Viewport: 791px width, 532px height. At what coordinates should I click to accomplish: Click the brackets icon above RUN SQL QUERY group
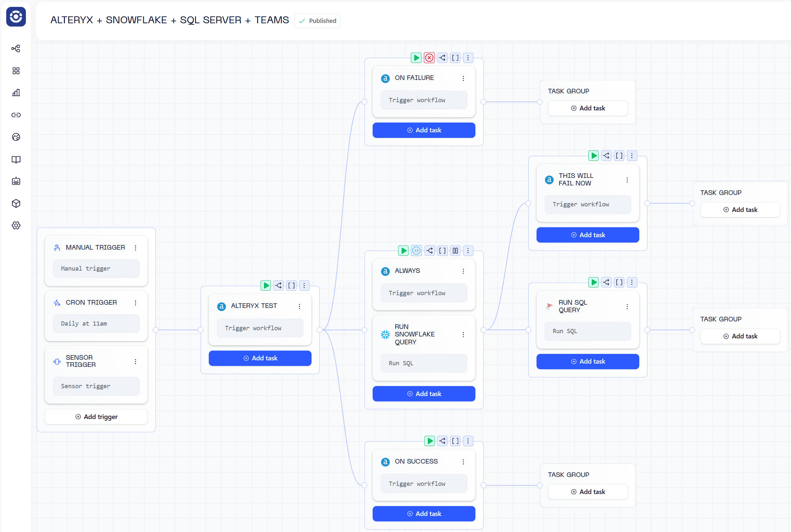point(619,282)
